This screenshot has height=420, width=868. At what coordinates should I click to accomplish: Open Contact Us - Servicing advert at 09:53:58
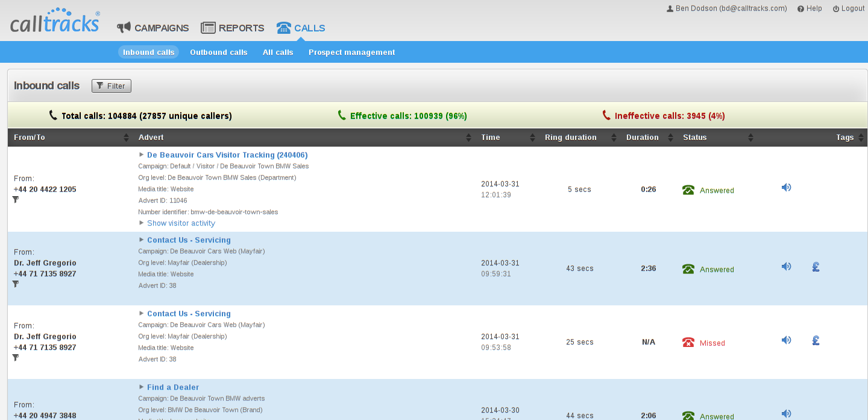(189, 314)
